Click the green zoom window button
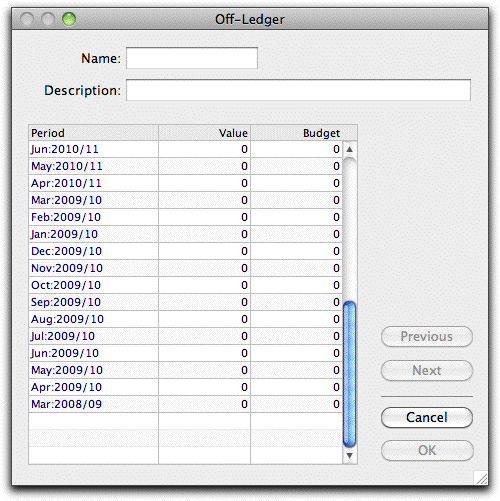 point(69,19)
